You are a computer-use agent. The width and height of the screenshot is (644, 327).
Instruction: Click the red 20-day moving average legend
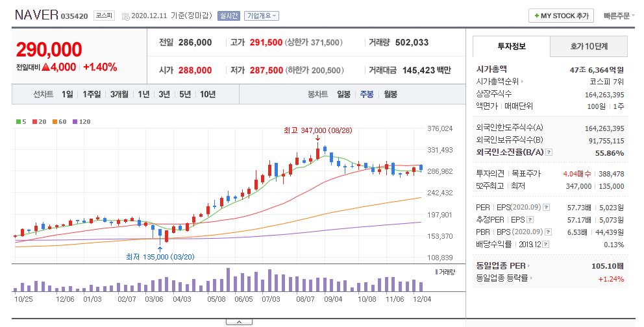(40, 121)
